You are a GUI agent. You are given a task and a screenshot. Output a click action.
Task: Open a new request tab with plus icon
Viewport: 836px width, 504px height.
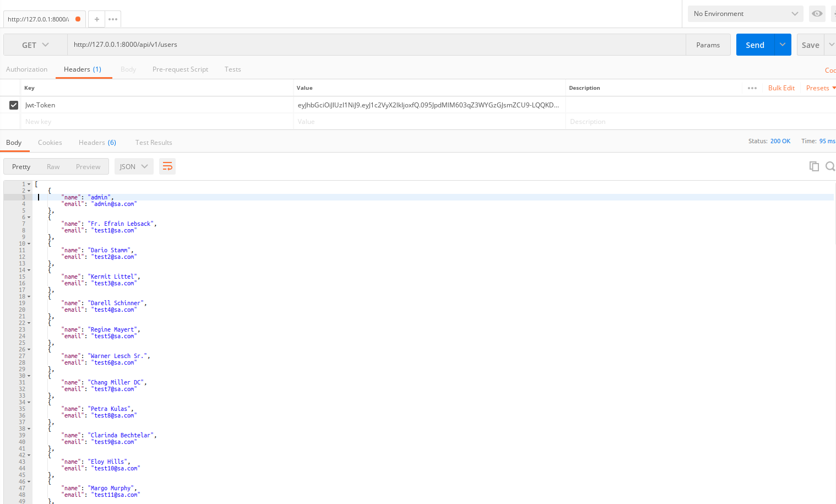pyautogui.click(x=96, y=19)
